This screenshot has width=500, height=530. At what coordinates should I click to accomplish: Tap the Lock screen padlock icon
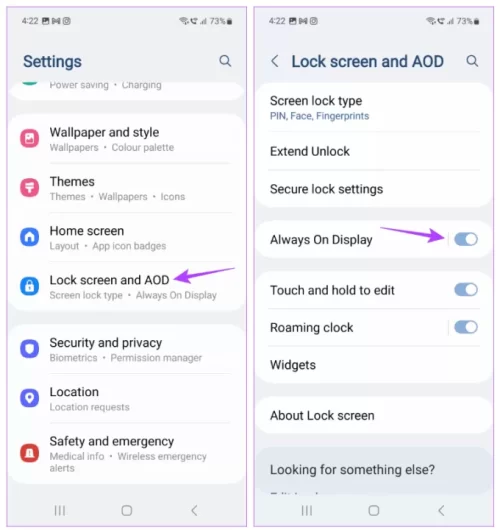point(29,286)
